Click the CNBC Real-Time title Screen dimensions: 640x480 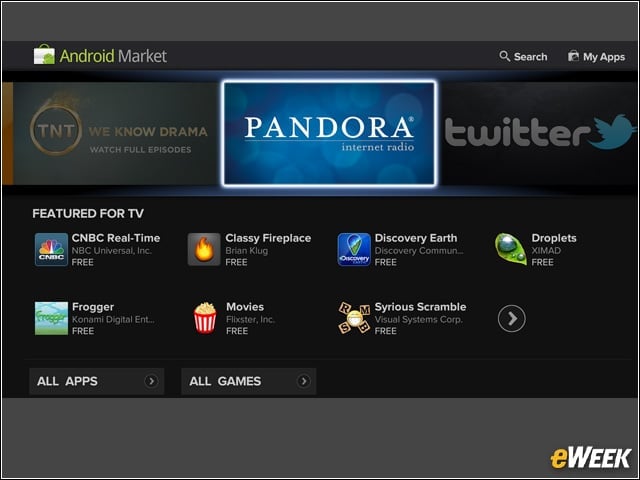116,238
